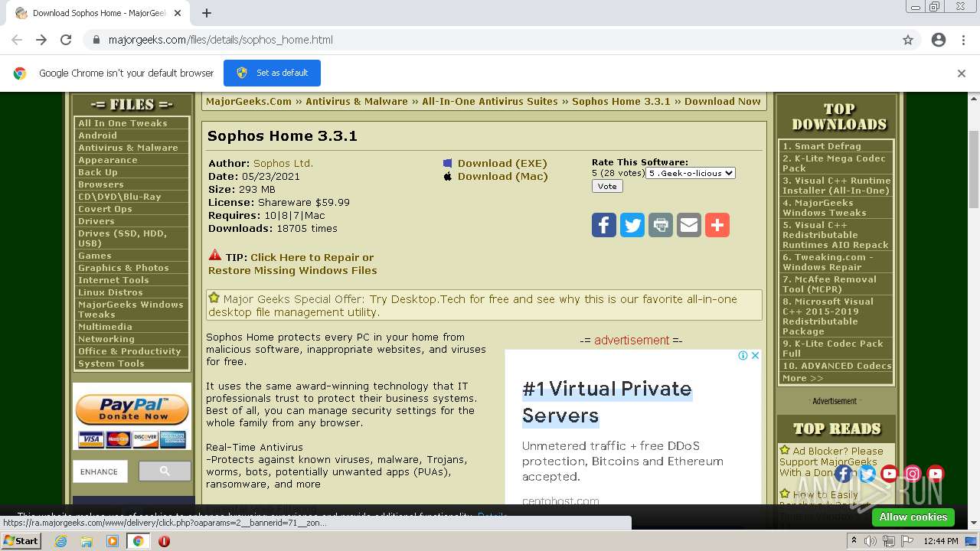Viewport: 980px width, 551px height.
Task: Open Internet Explorer from taskbar
Action: coord(61,541)
